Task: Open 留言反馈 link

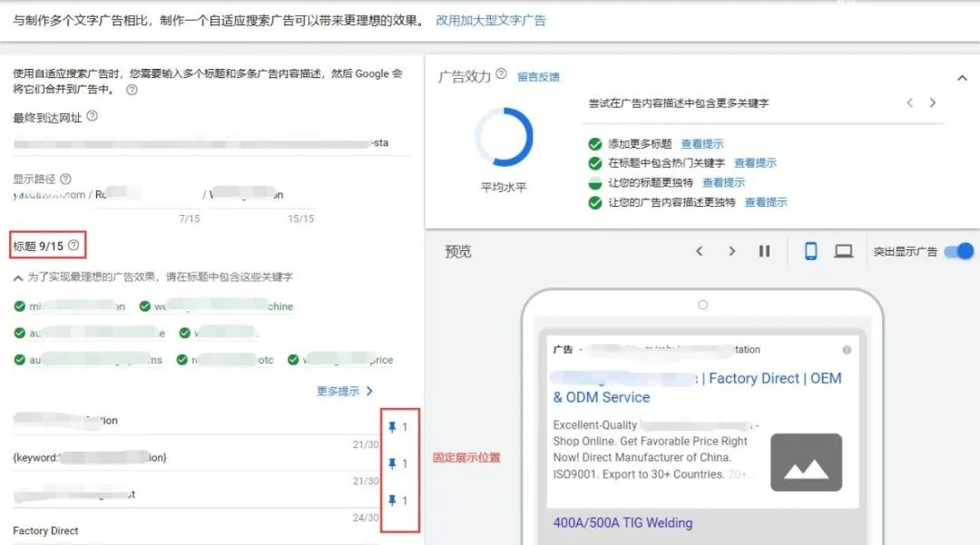Action: (x=538, y=77)
